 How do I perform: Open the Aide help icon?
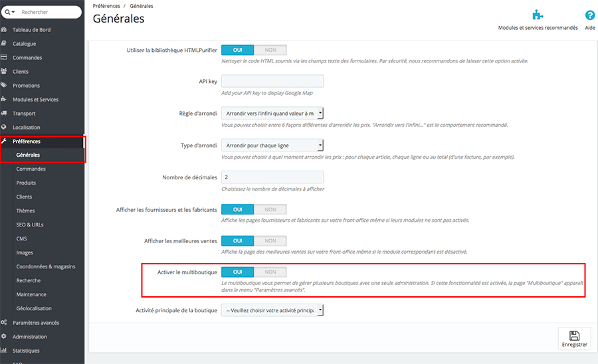(x=589, y=15)
